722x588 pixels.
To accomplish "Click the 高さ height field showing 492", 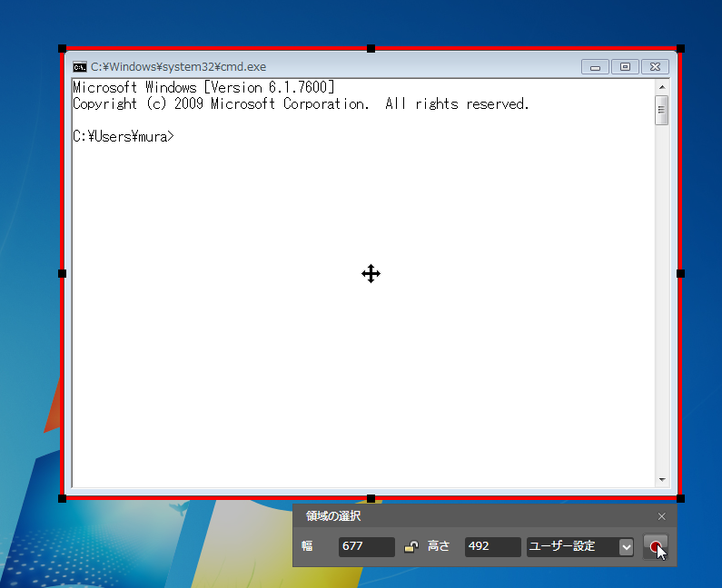I will pyautogui.click(x=493, y=546).
